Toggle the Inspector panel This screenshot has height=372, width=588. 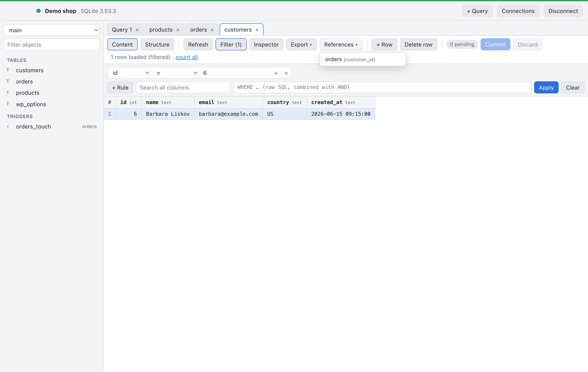pos(266,45)
